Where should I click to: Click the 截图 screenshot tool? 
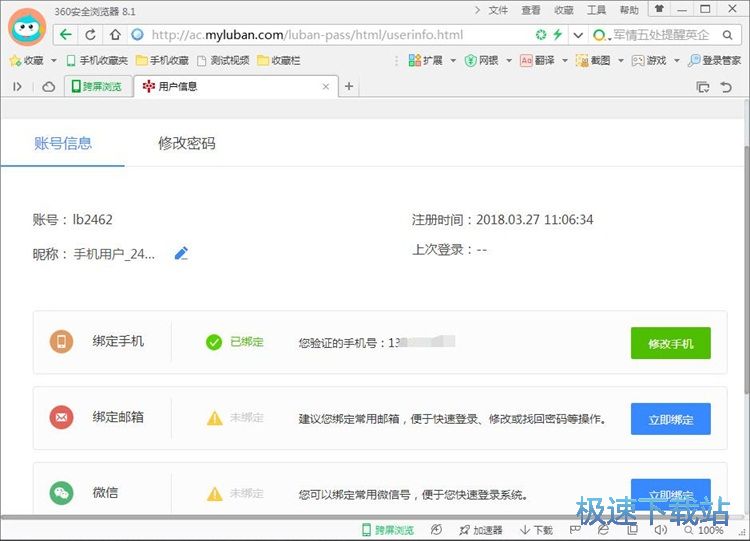click(593, 60)
